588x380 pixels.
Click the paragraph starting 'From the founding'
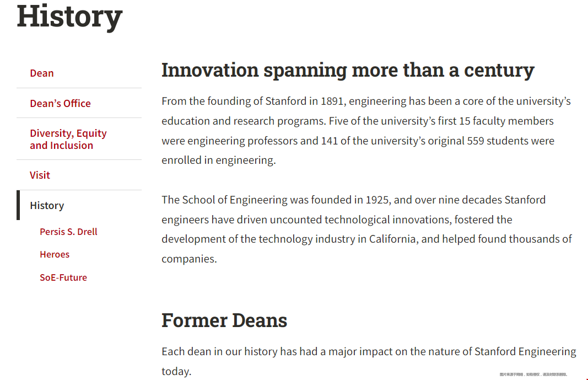366,131
